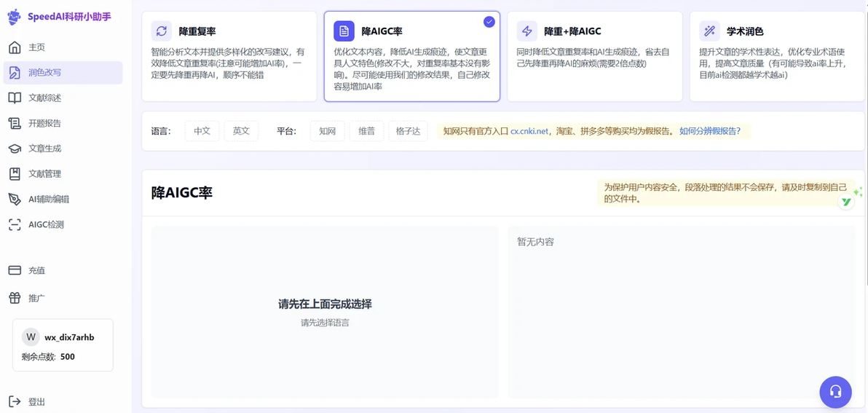The image size is (868, 413).
Task: Click the checkmark badge on 降AIGC率 card
Action: point(489,22)
